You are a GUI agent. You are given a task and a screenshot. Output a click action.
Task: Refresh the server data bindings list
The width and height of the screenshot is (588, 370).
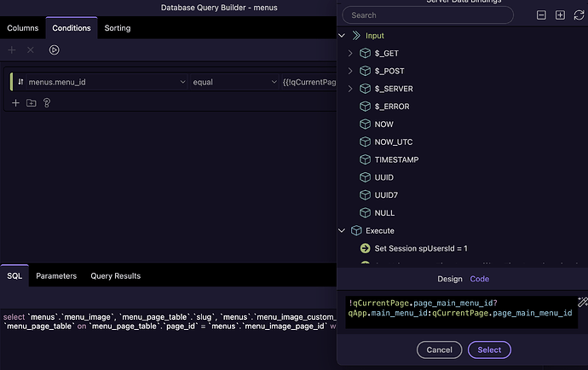coord(579,15)
